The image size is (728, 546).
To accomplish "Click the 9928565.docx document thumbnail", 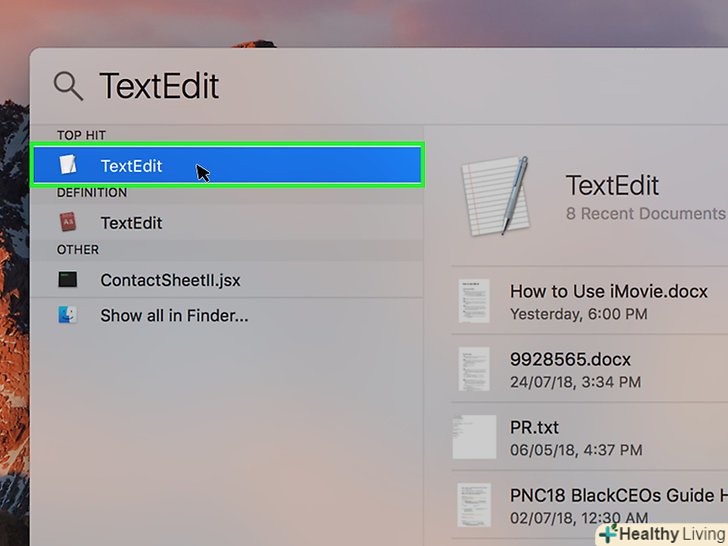I will (x=474, y=369).
